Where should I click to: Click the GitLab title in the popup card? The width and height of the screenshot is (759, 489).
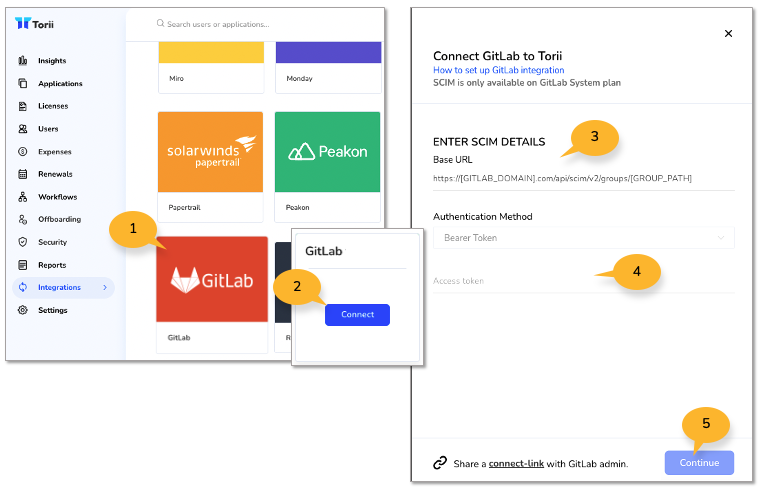(323, 251)
